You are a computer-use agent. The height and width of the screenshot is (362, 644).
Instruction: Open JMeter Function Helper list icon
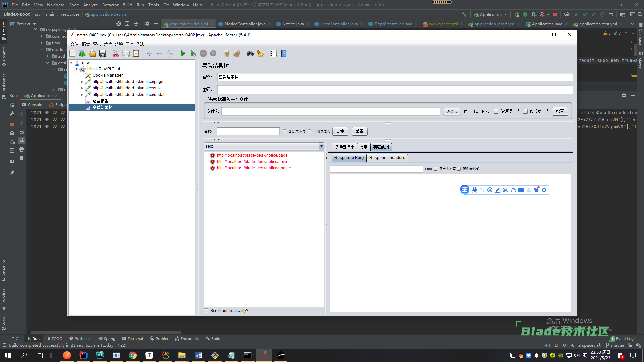point(273,53)
